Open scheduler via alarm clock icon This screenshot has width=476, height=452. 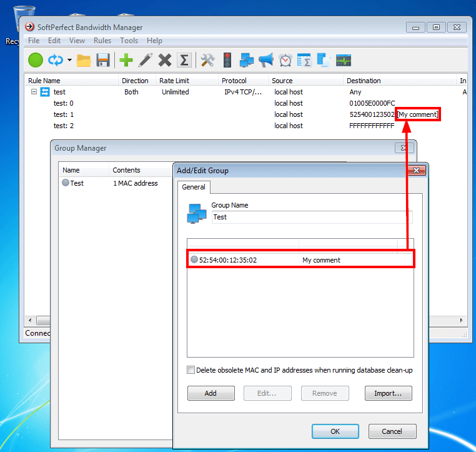(x=285, y=60)
